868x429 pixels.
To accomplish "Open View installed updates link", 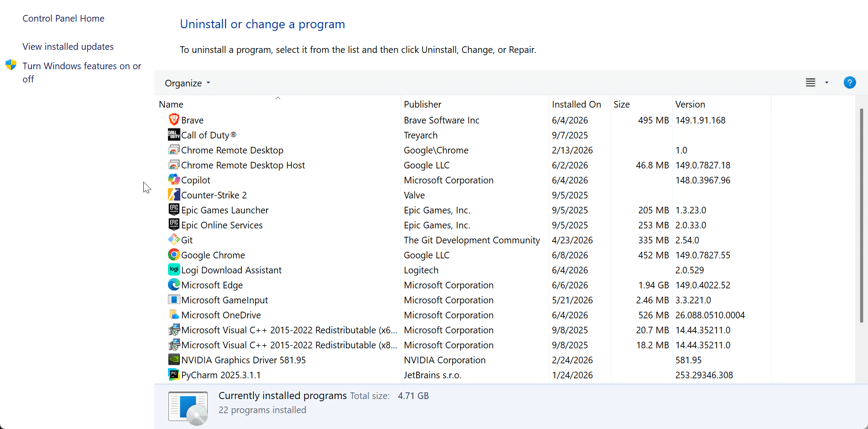I will coord(68,47).
